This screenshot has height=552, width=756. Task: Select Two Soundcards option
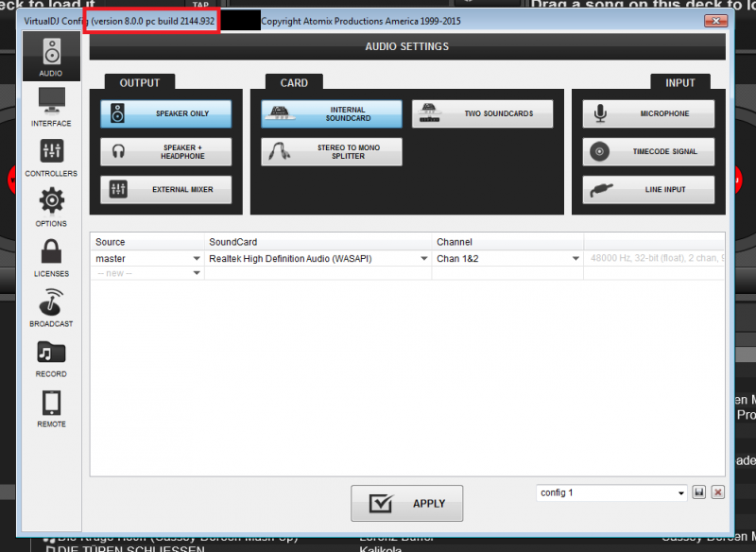pyautogui.click(x=482, y=113)
